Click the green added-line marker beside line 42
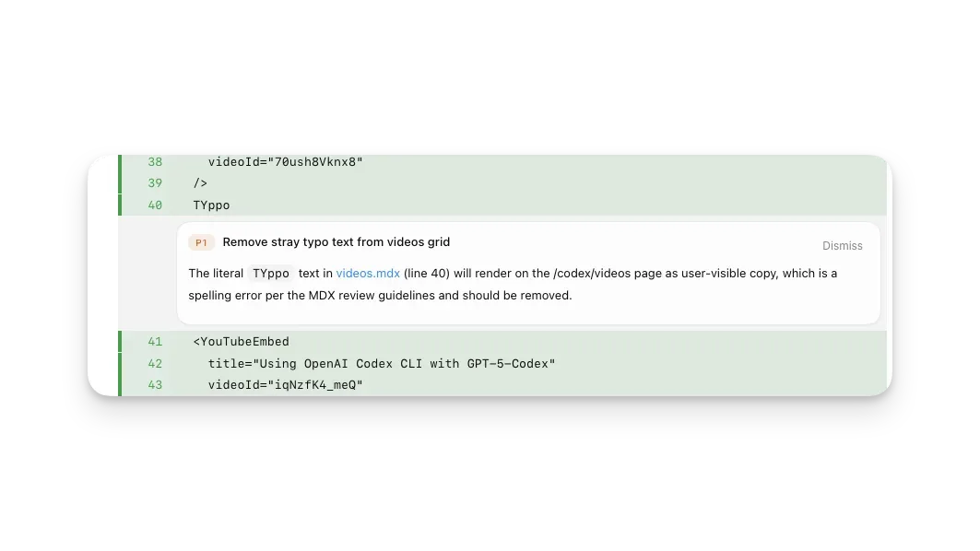Viewport: 980px width, 551px height. click(120, 364)
